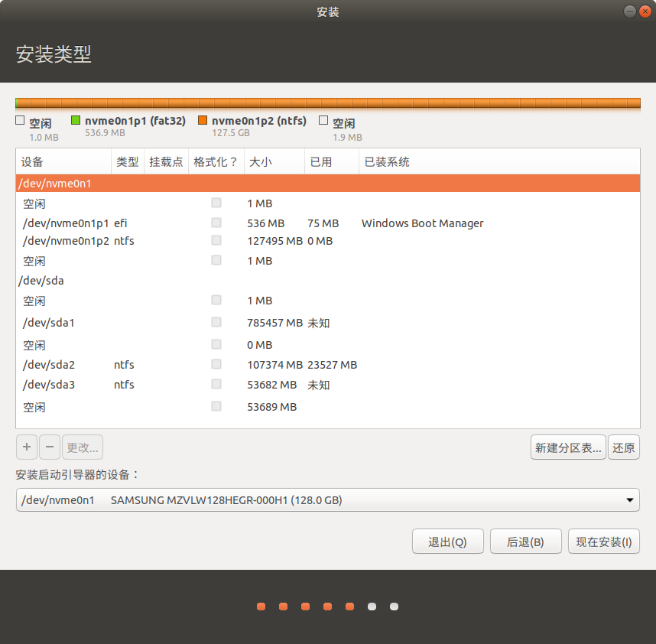
Task: Click the Windows Boot Manager text
Action: [x=422, y=223]
